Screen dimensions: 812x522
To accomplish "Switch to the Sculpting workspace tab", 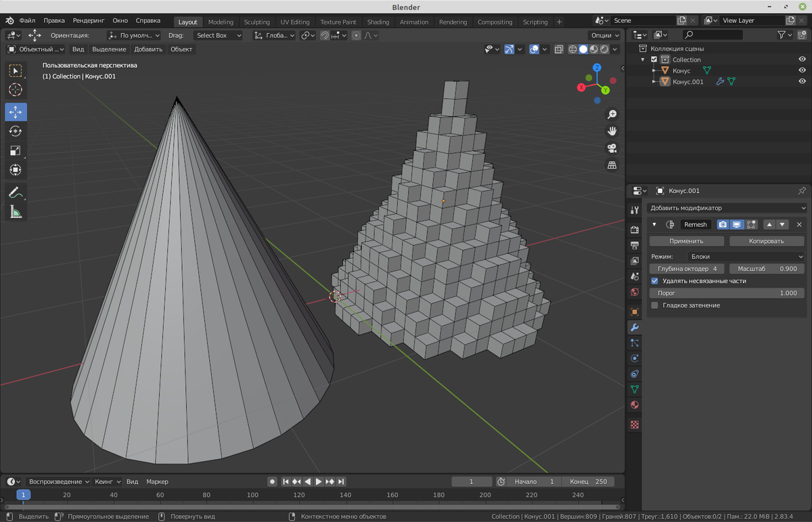I will pyautogui.click(x=256, y=22).
